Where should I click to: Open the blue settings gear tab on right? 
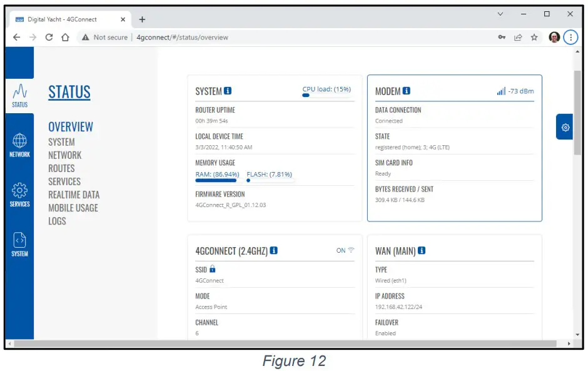pos(565,127)
